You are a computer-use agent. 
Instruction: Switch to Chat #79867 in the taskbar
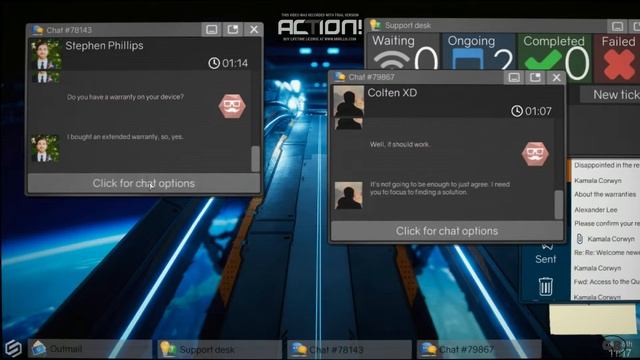(x=479, y=349)
